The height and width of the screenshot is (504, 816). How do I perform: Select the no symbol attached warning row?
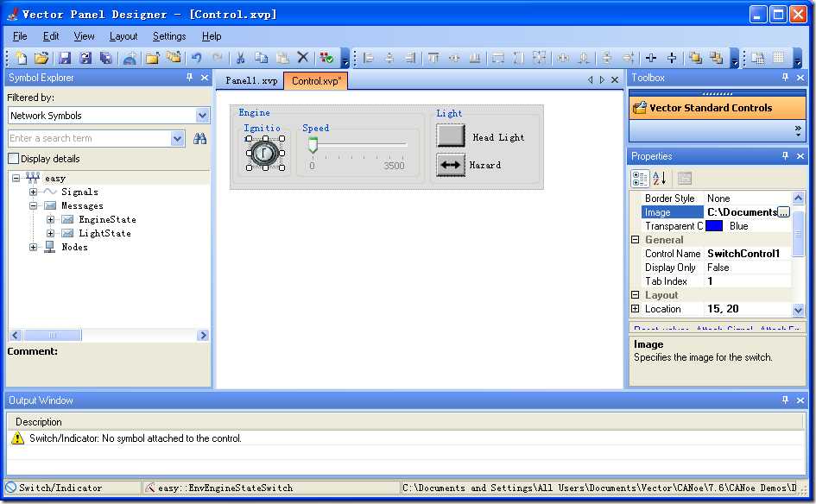tap(406, 438)
